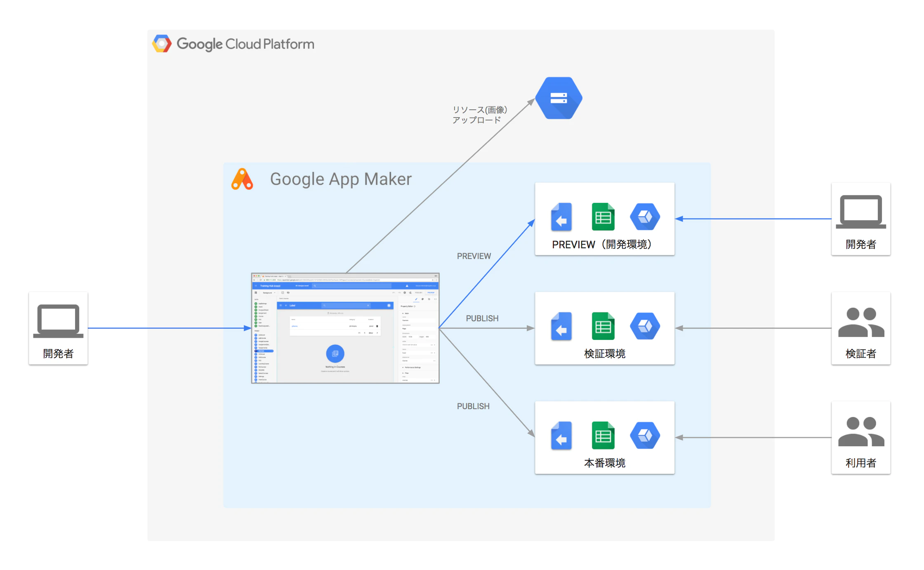Click the Cloud Storage hexagon icon
Image resolution: width=924 pixels, height=570 pixels.
(559, 98)
